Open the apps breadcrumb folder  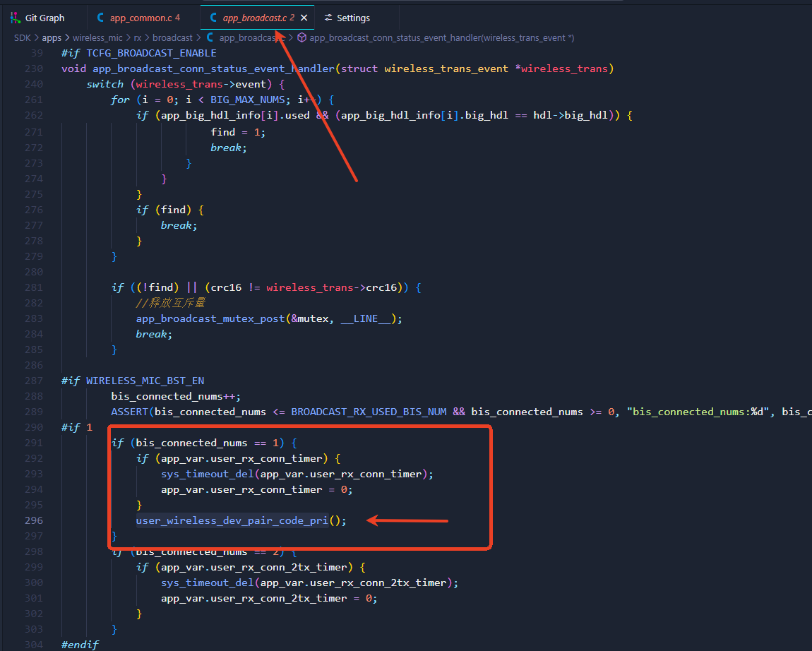pos(52,38)
